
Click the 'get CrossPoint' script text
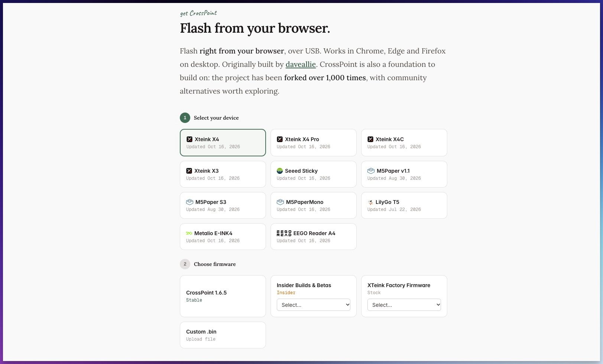click(198, 13)
